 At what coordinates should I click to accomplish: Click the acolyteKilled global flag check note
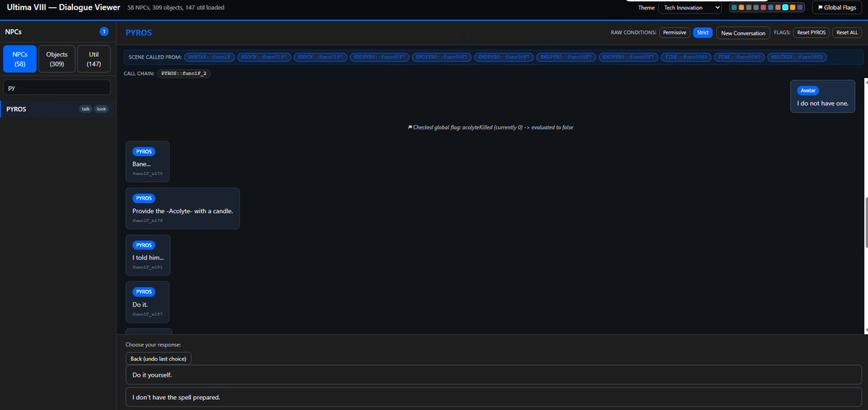click(x=491, y=127)
